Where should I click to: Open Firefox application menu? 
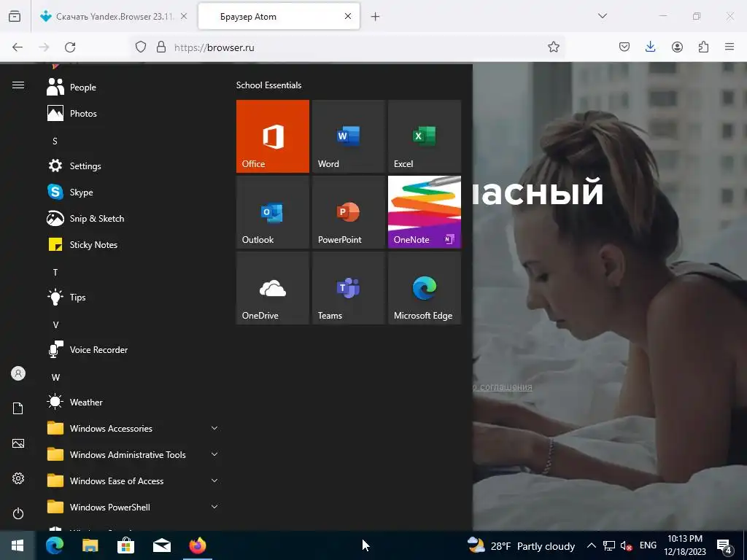(x=729, y=47)
